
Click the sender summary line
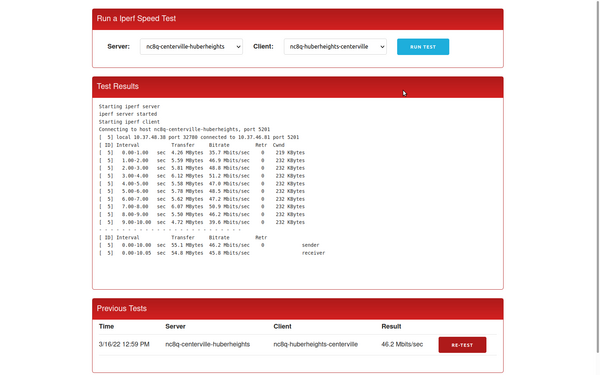coord(209,245)
